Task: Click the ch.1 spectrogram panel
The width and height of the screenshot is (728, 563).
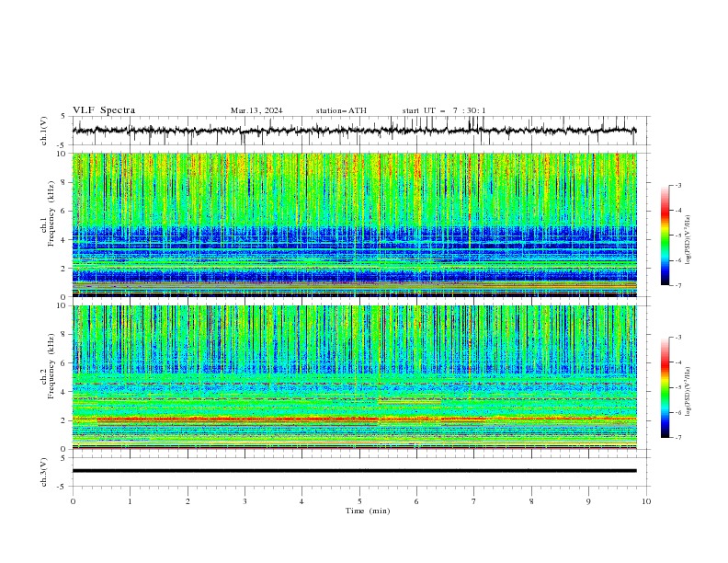Action: point(354,224)
